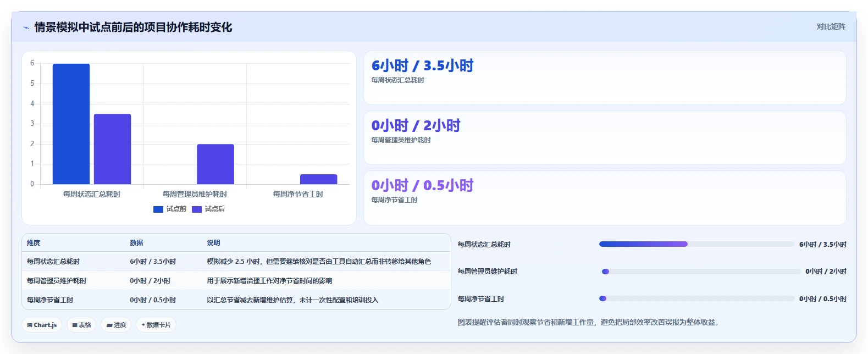Viewport: 868px width, 354px height.
Task: Click the 对比矩阵 label in header
Action: pos(831,26)
